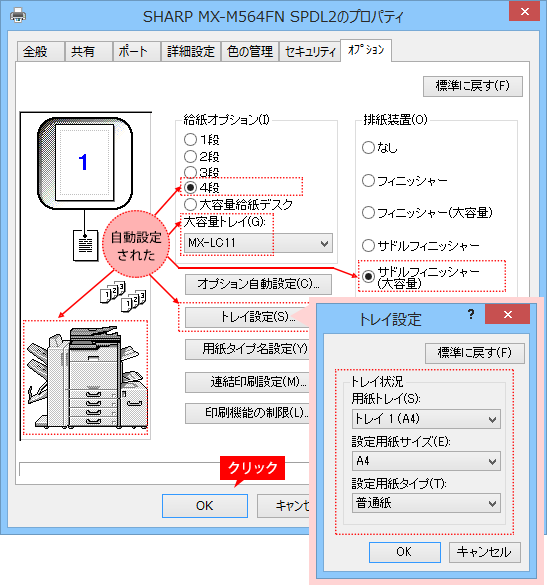The width and height of the screenshot is (547, 585).
Task: Switch to the 全般 tab
Action: pos(41,51)
